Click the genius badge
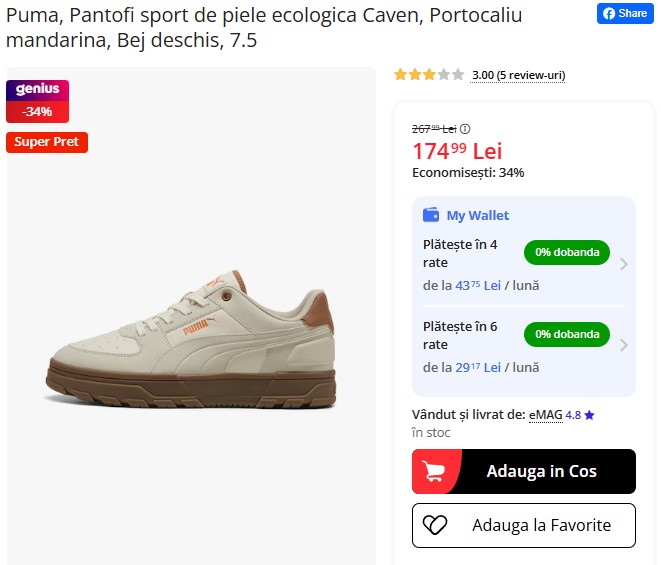 click(37, 90)
